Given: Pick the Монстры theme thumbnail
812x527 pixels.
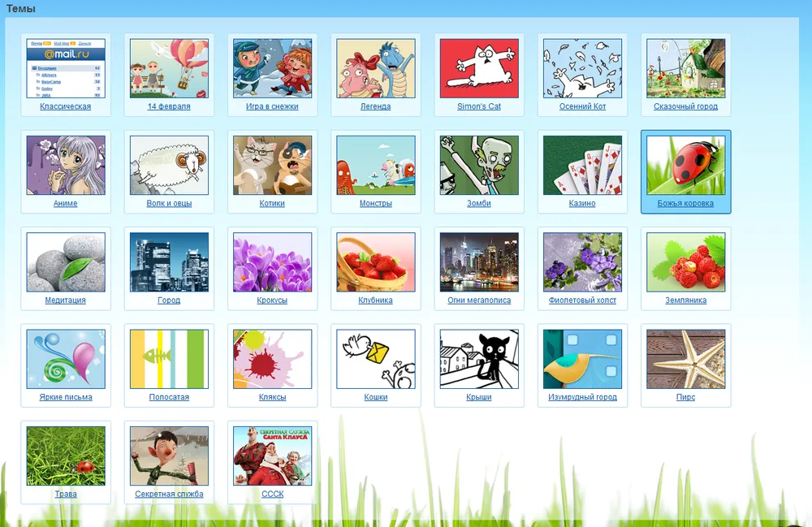Looking at the screenshot, I should coord(376,165).
